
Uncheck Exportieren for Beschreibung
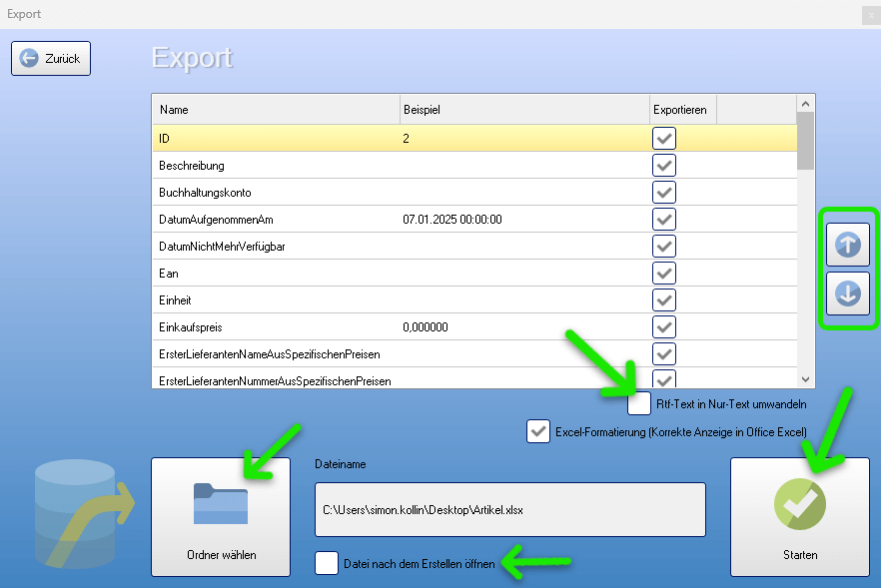pyautogui.click(x=664, y=165)
